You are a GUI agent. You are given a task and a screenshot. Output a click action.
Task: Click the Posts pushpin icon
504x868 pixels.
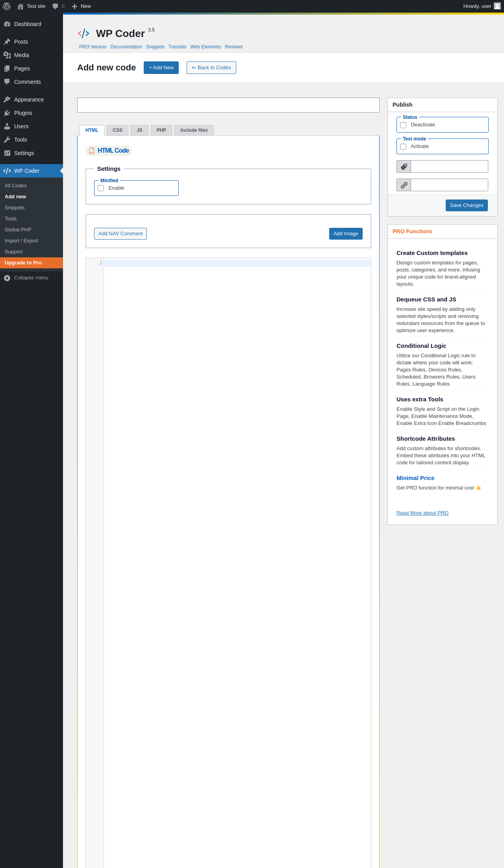click(x=7, y=42)
